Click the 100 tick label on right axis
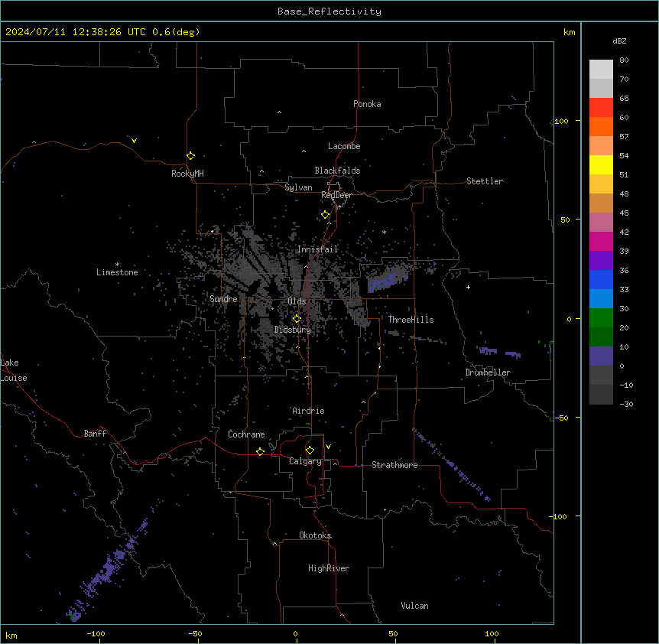 tap(561, 121)
